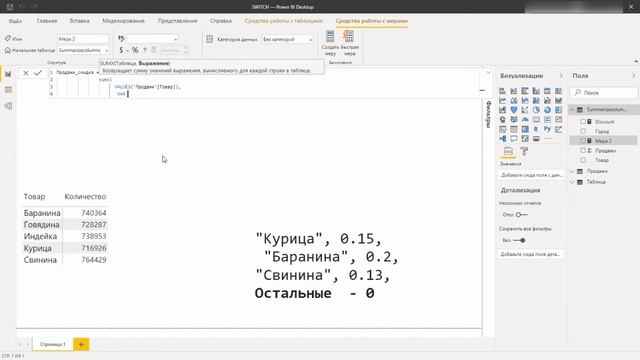The height and width of the screenshot is (360, 640).
Task: Toggle the Сохранить все фильтры switch
Action: coord(519,240)
